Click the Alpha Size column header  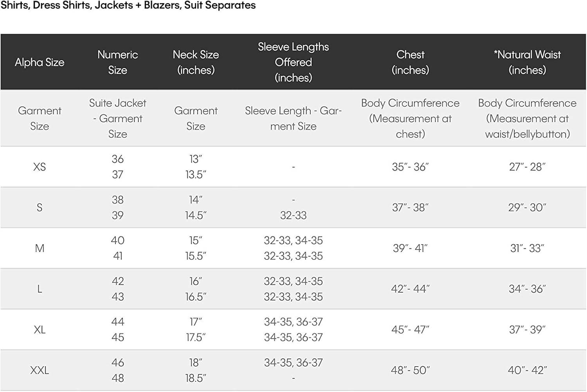click(40, 62)
